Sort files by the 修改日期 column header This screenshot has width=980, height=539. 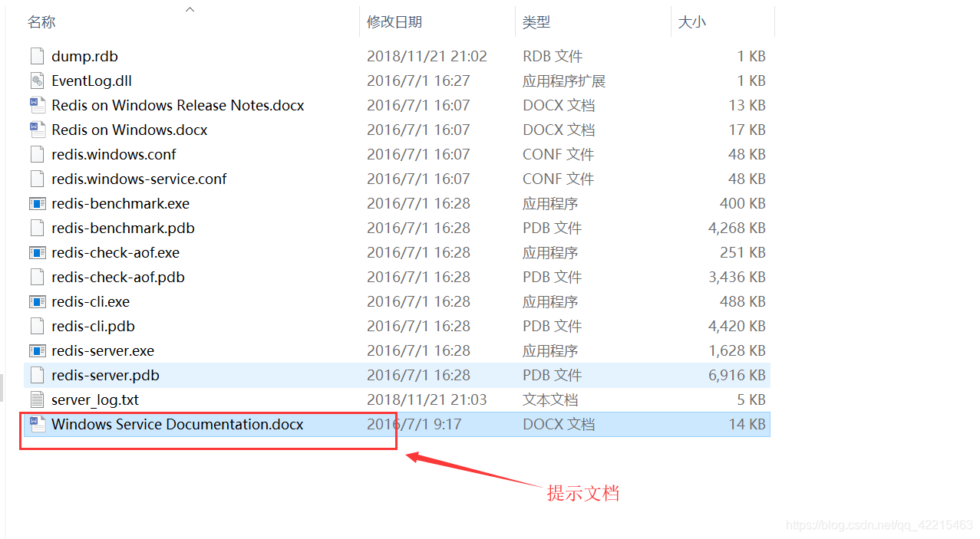(x=394, y=22)
